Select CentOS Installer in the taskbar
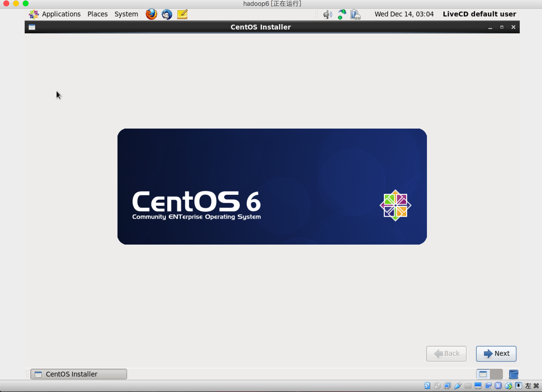 pyautogui.click(x=79, y=374)
